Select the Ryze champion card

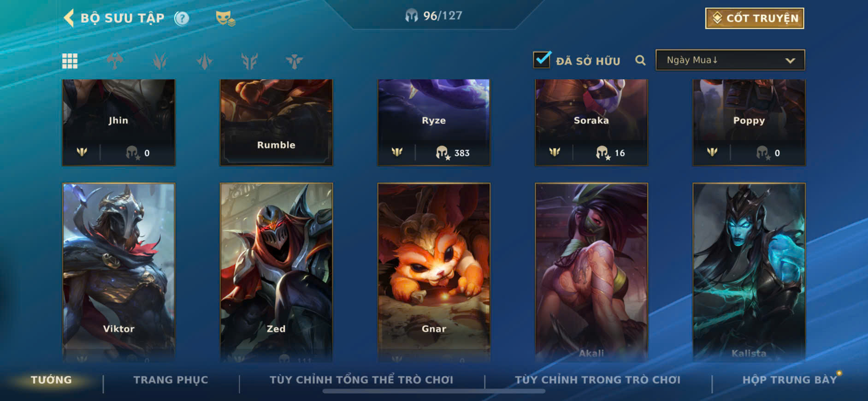[434, 122]
